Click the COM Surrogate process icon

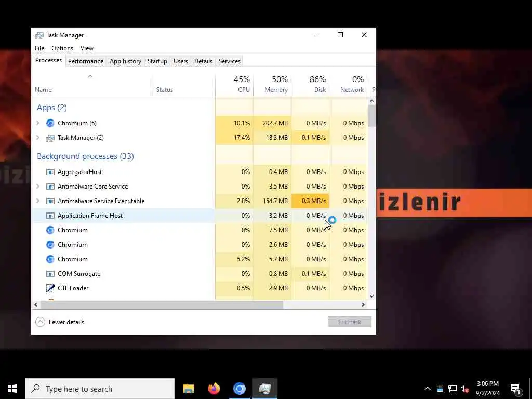point(50,274)
